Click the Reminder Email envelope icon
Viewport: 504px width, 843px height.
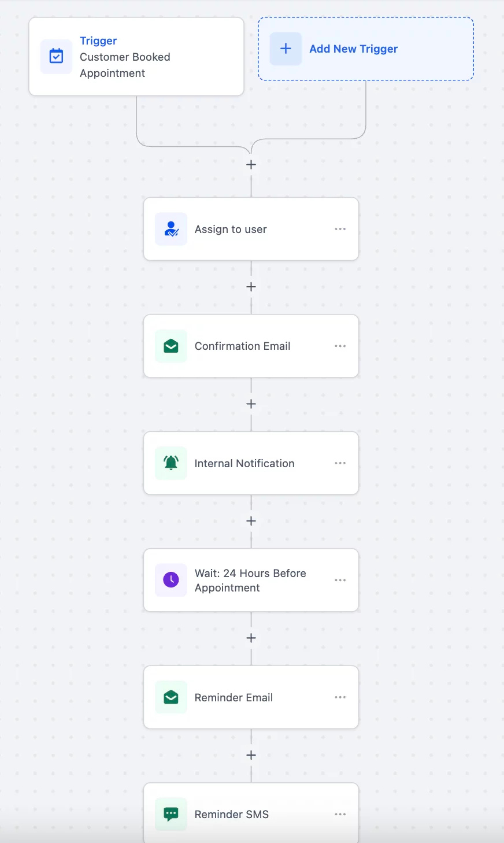point(171,697)
